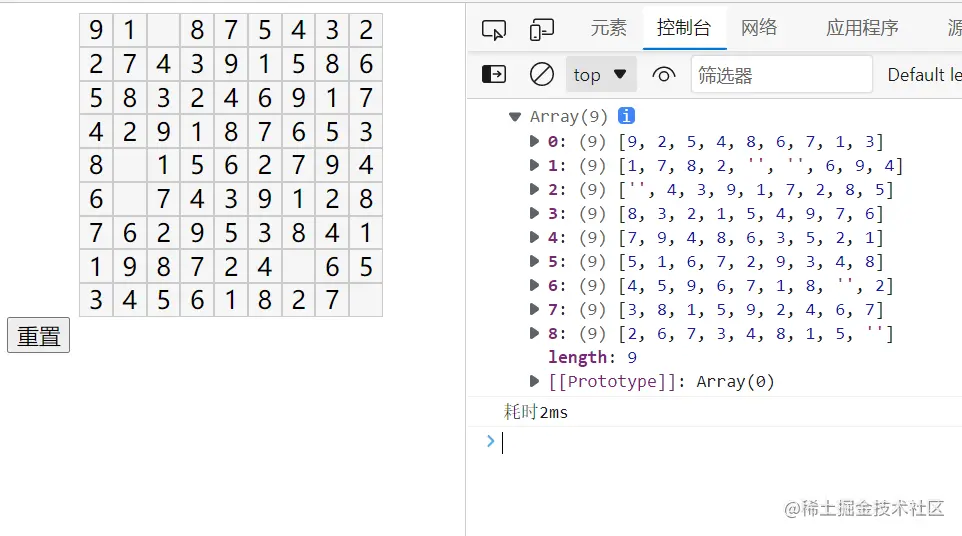The image size is (962, 536).
Task: Open the top context dropdown
Action: pos(601,75)
